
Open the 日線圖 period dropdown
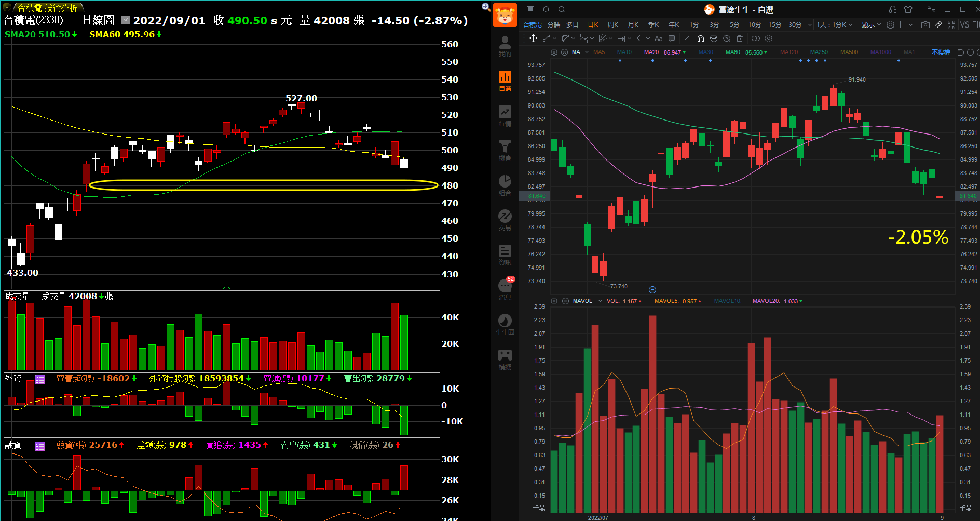126,20
